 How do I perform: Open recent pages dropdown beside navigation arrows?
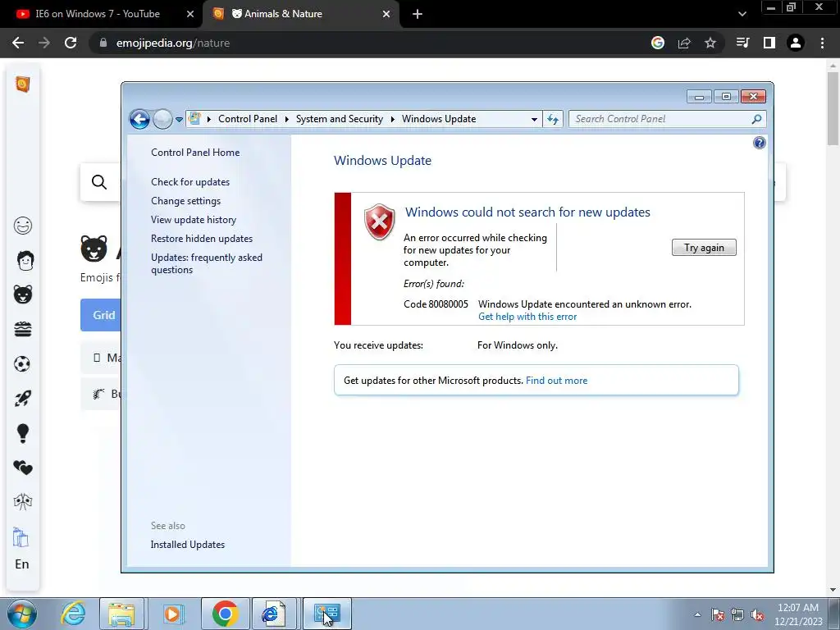(180, 120)
